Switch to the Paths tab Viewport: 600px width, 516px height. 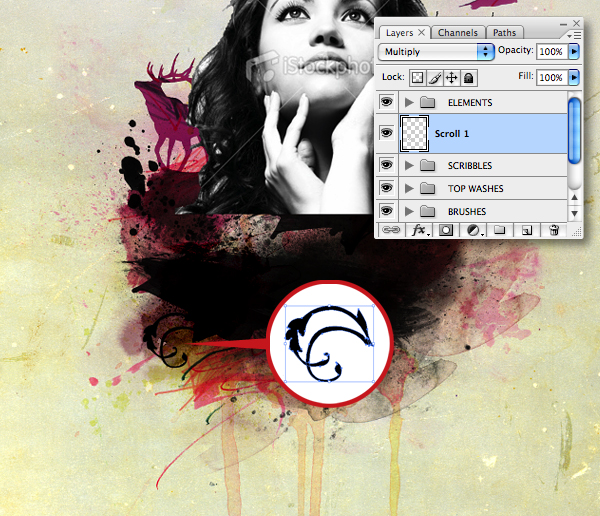click(504, 33)
